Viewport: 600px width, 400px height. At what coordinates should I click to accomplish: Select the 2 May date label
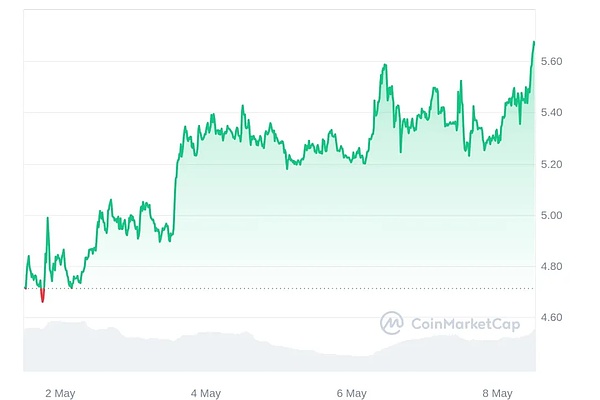[60, 393]
